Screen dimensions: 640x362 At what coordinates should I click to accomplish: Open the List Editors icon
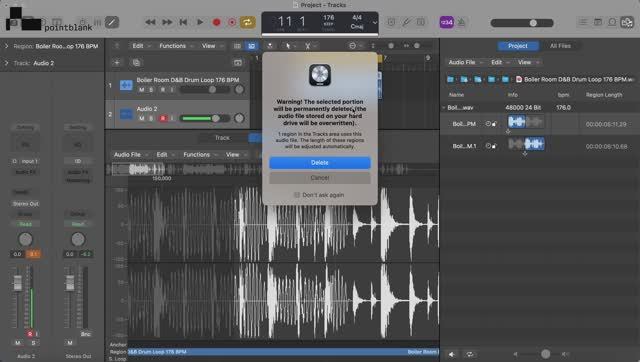[583, 22]
